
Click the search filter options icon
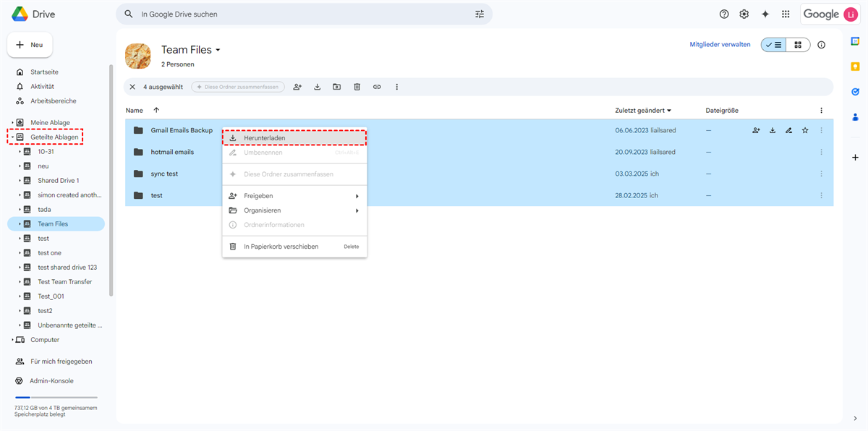(480, 14)
